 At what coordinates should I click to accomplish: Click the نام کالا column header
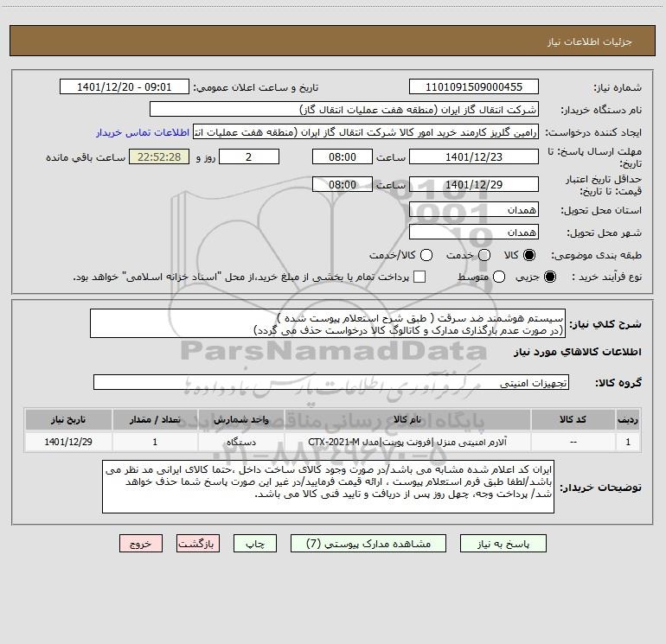coord(407,419)
